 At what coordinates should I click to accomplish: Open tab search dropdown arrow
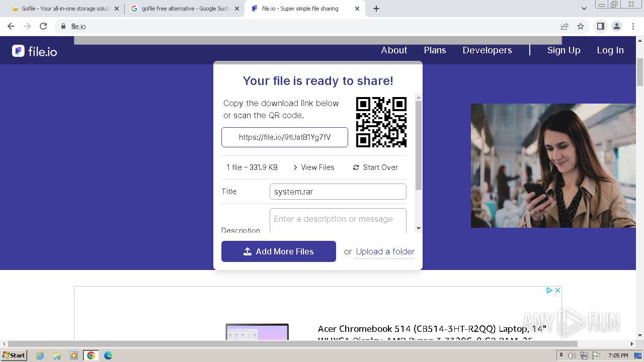pyautogui.click(x=584, y=9)
